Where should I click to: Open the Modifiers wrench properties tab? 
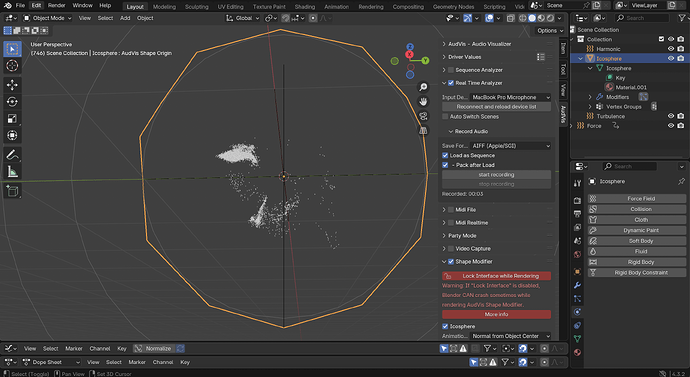coord(577,285)
